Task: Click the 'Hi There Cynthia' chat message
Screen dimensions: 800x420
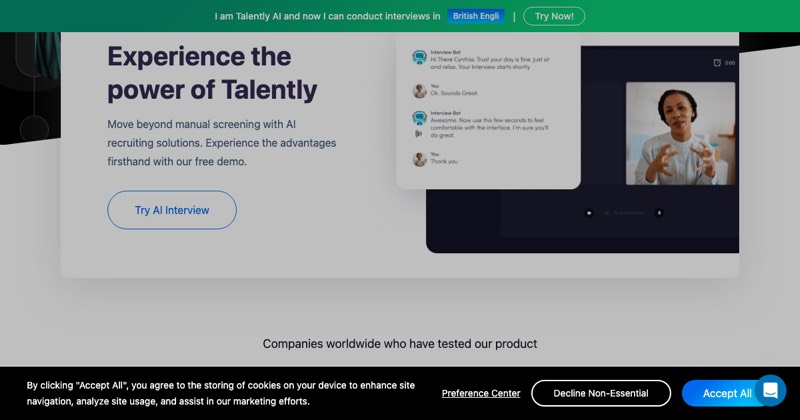Action: (490, 63)
